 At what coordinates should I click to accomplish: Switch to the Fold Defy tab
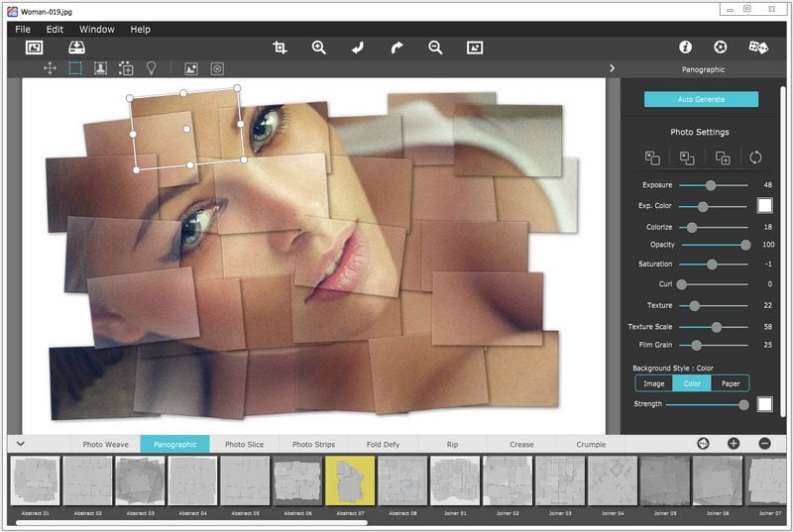[383, 444]
